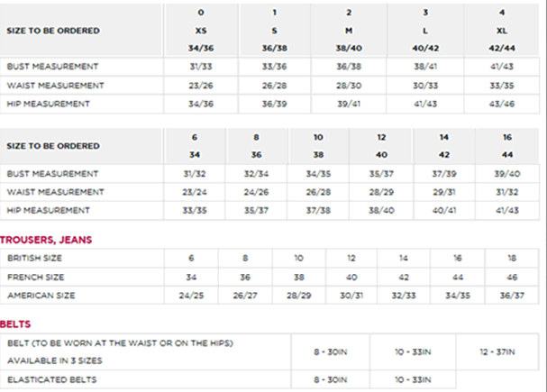Select belt size 8 - 30IN in first row

pos(330,351)
